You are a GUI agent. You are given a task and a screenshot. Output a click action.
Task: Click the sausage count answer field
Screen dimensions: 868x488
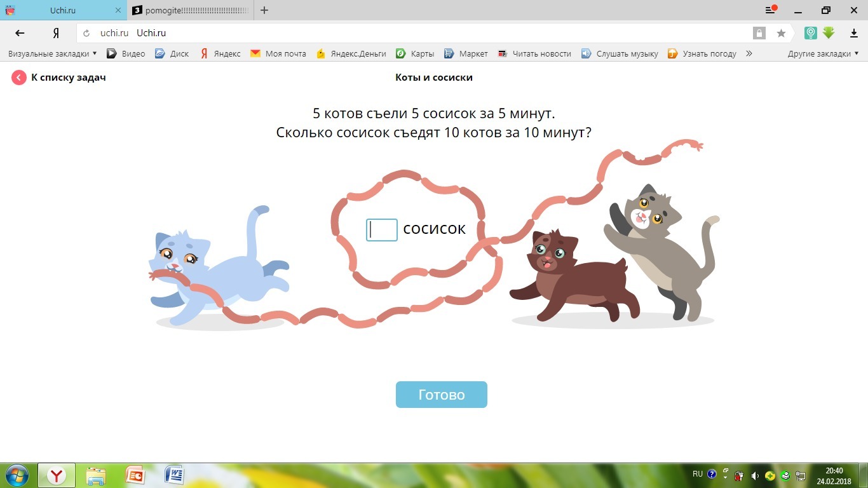[382, 229]
